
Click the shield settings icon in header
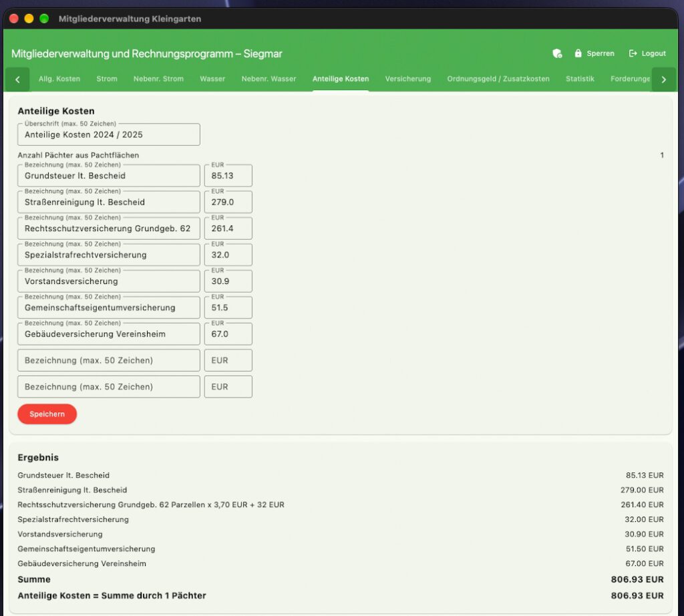[x=557, y=53]
